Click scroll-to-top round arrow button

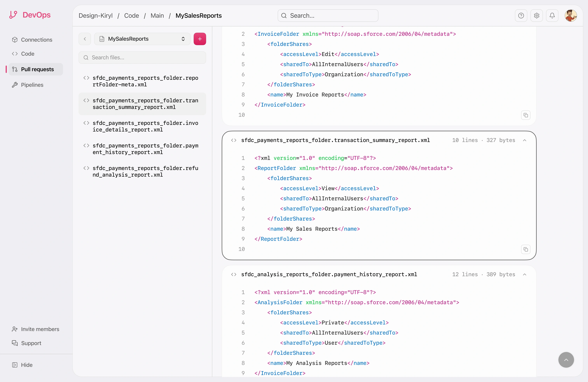[x=566, y=360]
